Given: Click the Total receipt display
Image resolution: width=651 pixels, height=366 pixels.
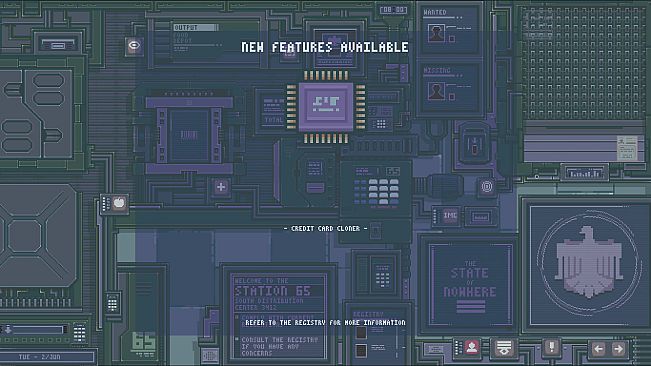Looking at the screenshot, I should point(274,111).
